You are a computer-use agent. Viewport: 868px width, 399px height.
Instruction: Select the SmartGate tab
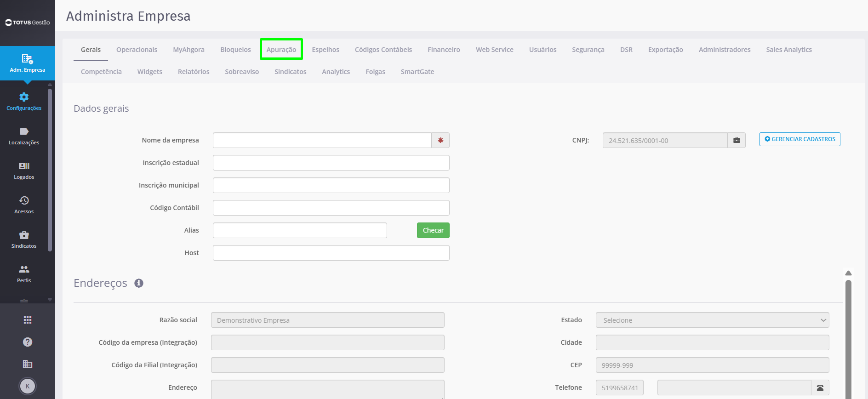tap(417, 72)
